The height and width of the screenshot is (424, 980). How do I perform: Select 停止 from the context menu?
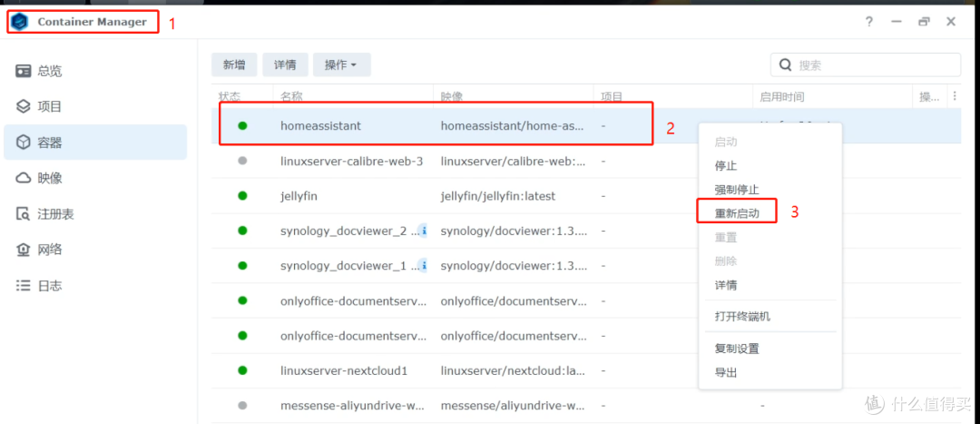[x=726, y=165]
